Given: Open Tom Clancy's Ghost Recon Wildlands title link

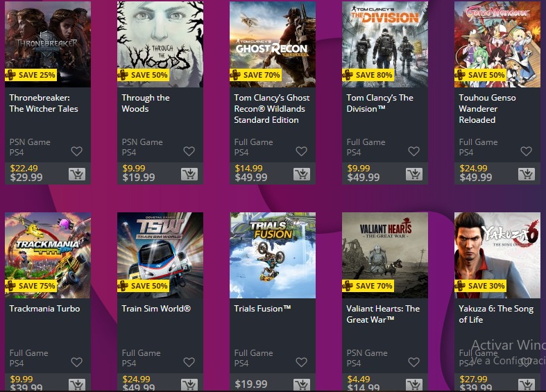Looking at the screenshot, I should click(x=271, y=109).
